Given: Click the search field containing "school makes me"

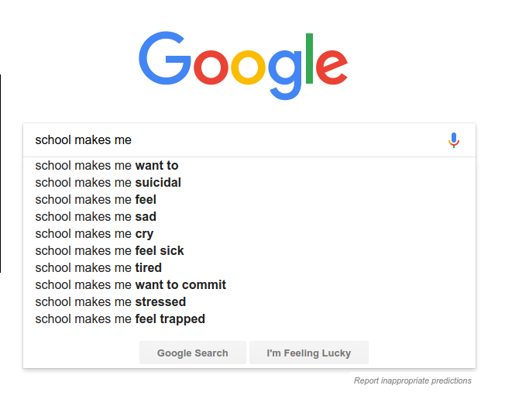Looking at the screenshot, I should tap(232, 140).
